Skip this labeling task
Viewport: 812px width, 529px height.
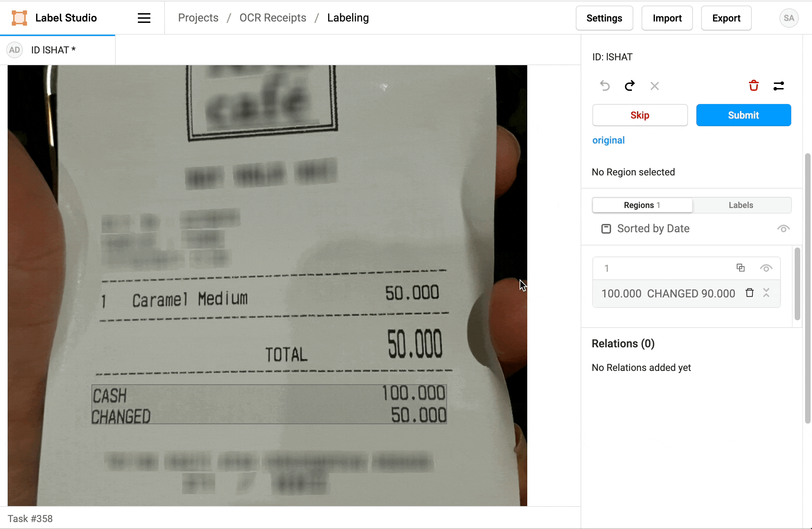coord(640,115)
